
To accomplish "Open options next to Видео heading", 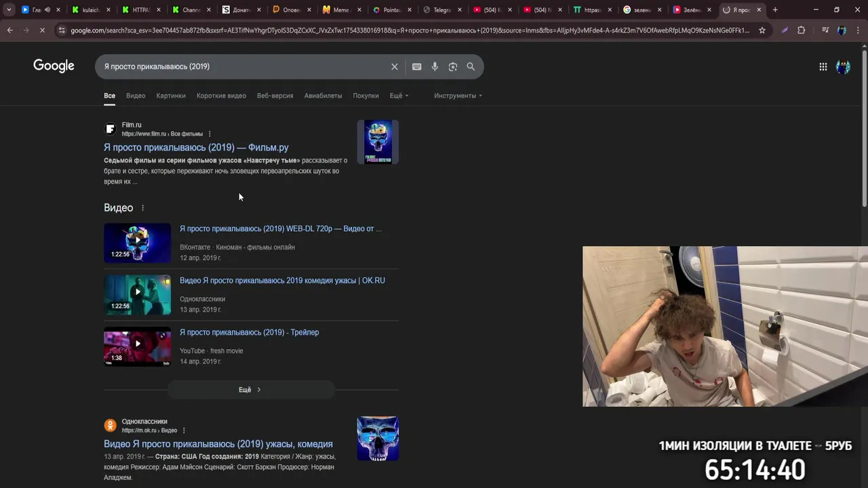I will pyautogui.click(x=142, y=208).
